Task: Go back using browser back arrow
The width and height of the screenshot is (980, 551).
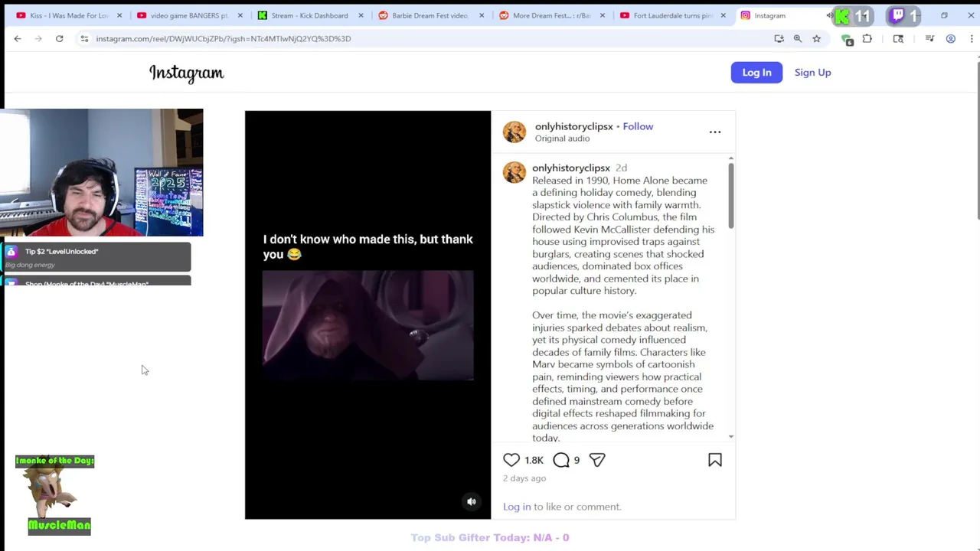Action: [18, 38]
